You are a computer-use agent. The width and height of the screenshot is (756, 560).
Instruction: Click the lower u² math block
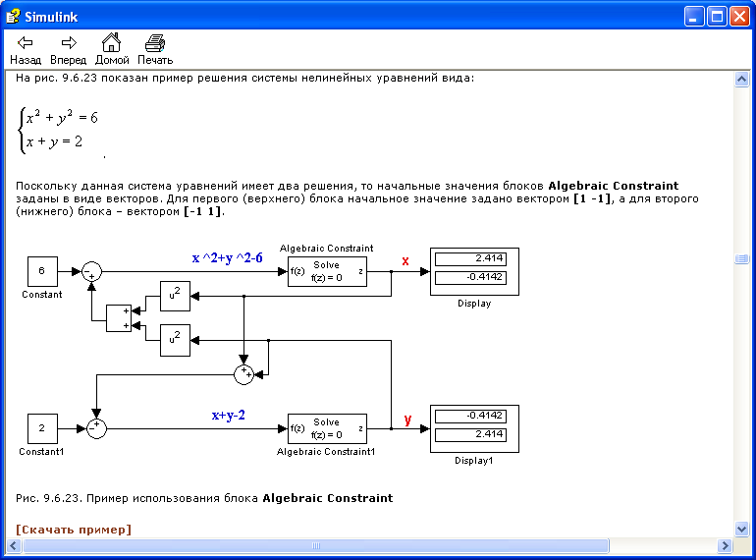point(175,341)
